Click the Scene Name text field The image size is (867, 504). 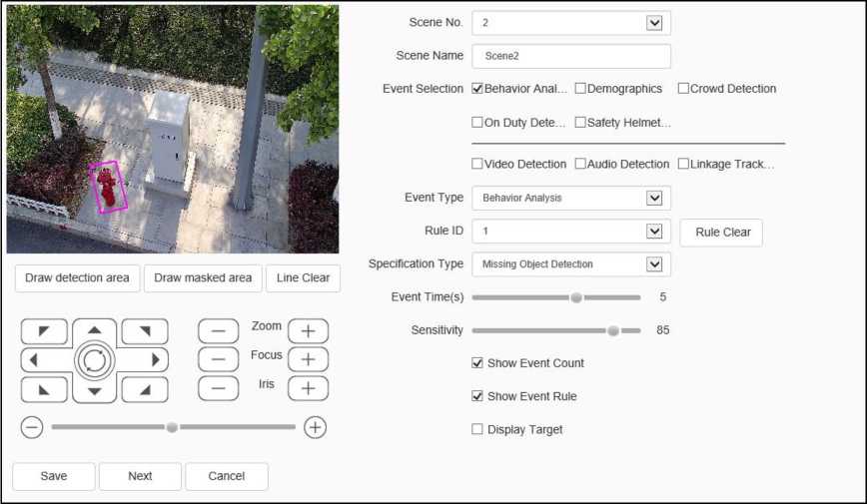570,56
